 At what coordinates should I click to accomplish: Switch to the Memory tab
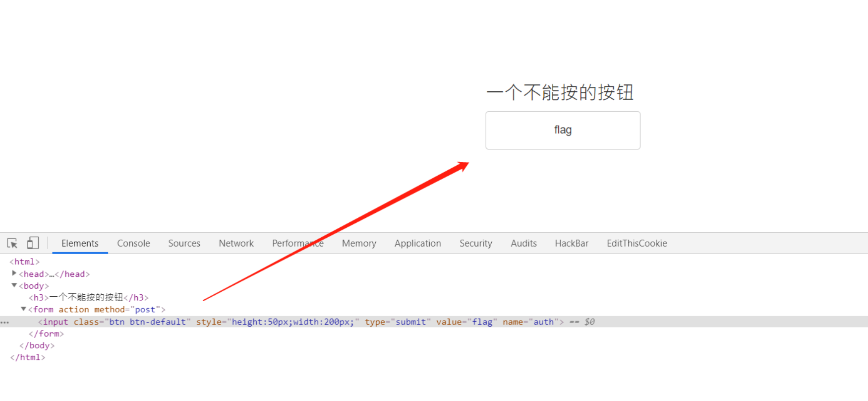tap(359, 243)
